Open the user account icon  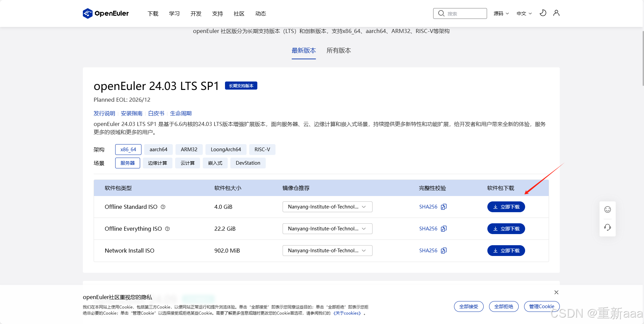556,13
